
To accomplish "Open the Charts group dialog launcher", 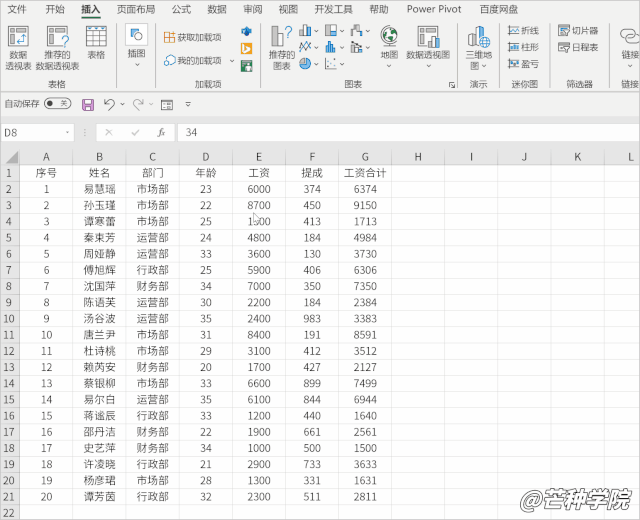I will tap(452, 85).
